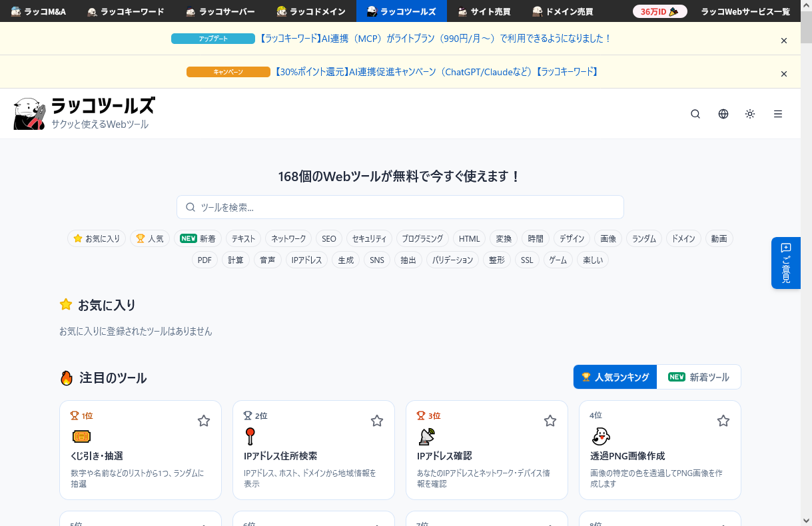Open the ご意見 feedback side button
Viewport: 812px width, 526px height.
(786, 263)
